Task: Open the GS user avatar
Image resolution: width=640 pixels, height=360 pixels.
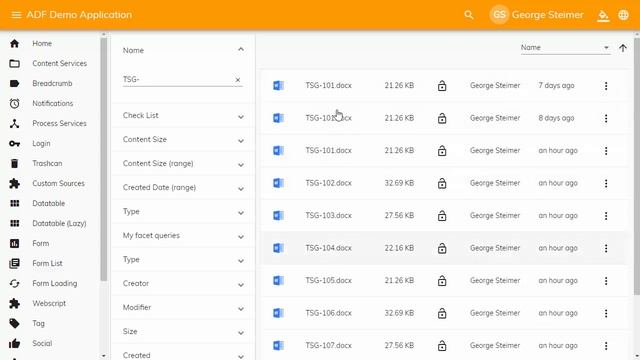Action: click(x=499, y=15)
